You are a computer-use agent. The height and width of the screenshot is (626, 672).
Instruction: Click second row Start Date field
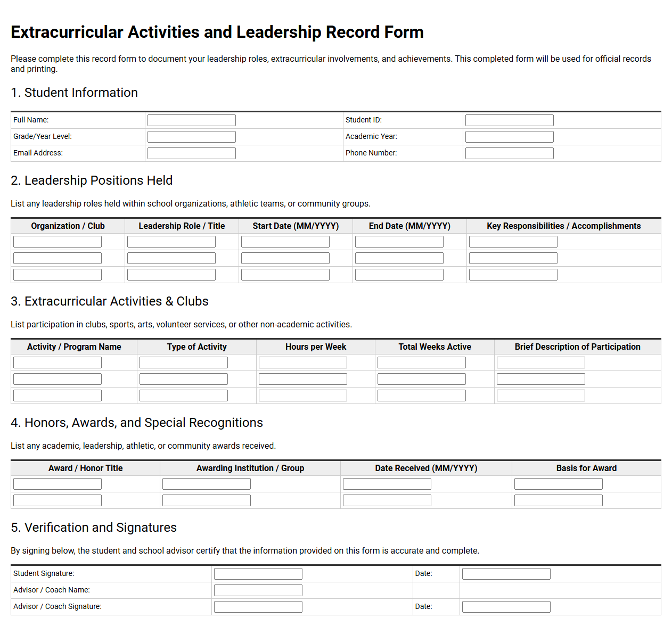pos(285,258)
